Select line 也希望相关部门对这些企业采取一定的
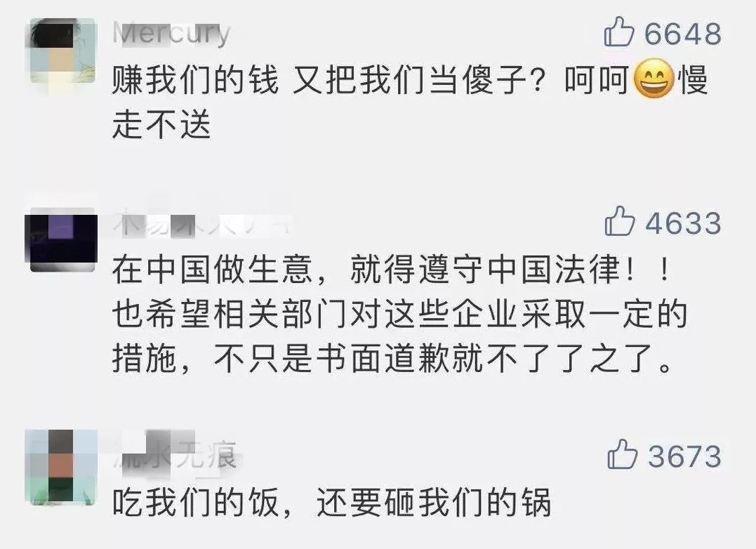 pos(399,315)
